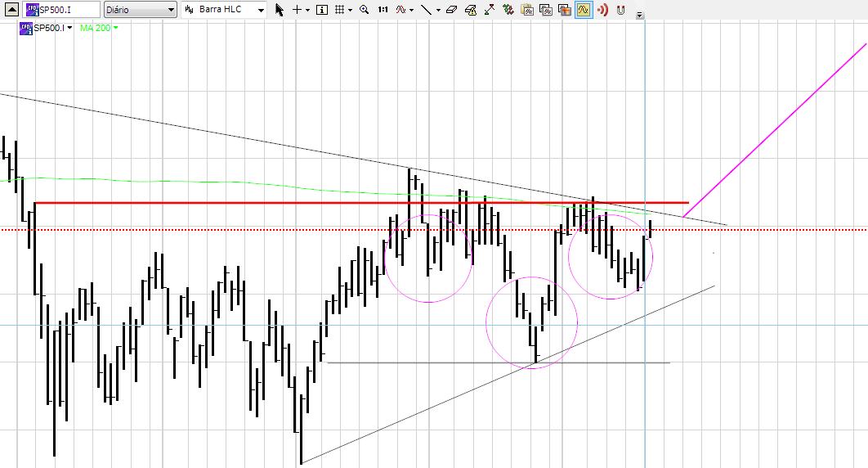Add an indicator with the wave icon
Screen dimensions: 868x468
pyautogui.click(x=400, y=10)
